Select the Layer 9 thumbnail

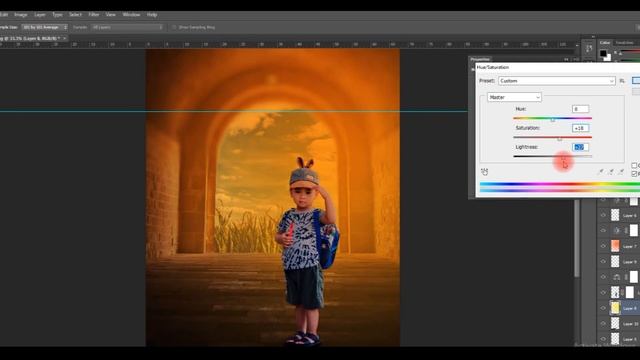[615, 261]
